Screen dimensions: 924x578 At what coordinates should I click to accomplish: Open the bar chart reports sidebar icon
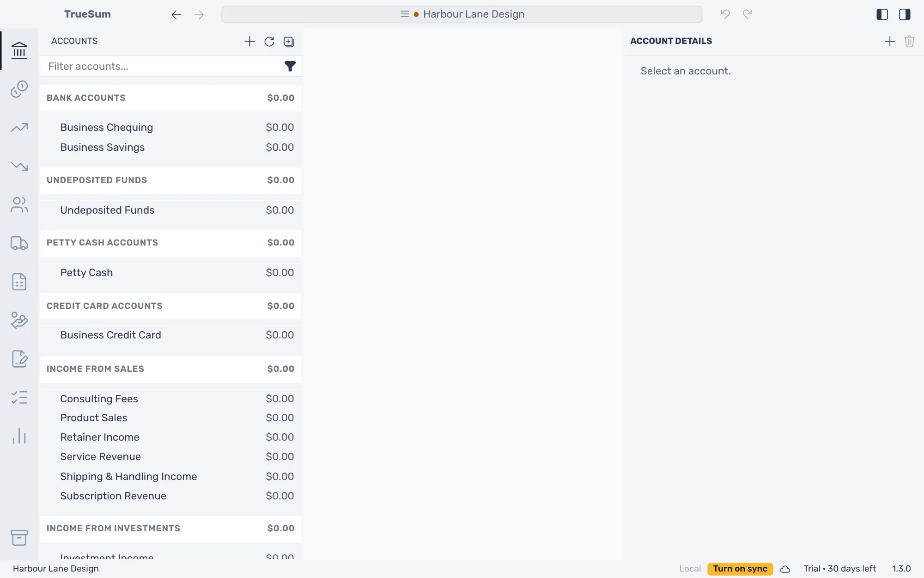[x=19, y=436]
